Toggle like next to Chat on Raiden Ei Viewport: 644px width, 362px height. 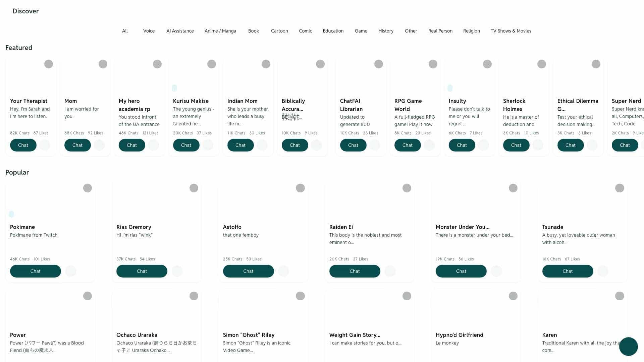(x=390, y=271)
